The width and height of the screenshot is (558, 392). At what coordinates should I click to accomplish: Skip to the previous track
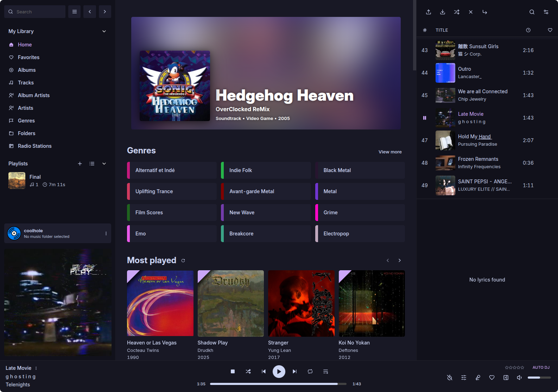264,372
